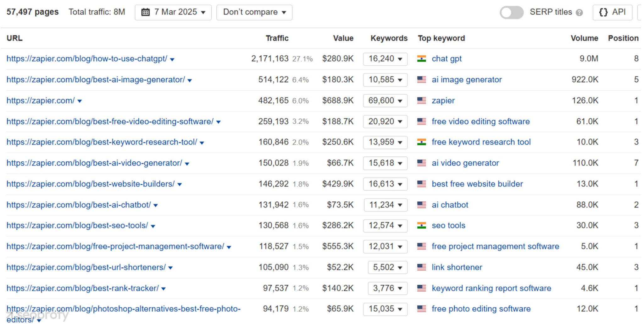Sort by Traffic column header
The height and width of the screenshot is (324, 644).
pyautogui.click(x=277, y=38)
